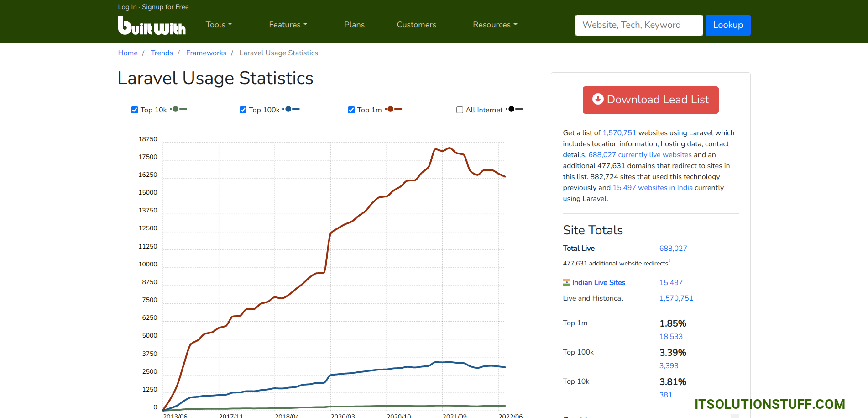Open 688,027 currently live websites link
The width and height of the screenshot is (868, 418).
pyautogui.click(x=640, y=155)
